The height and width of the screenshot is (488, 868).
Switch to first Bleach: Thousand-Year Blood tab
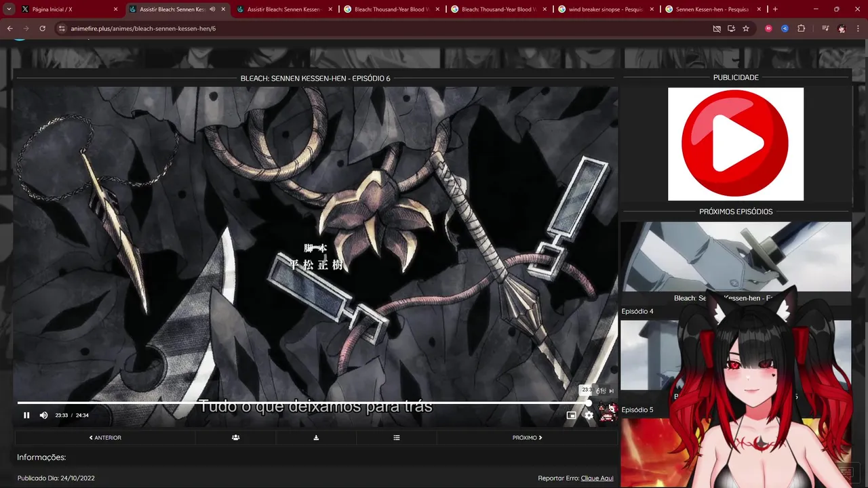click(x=391, y=9)
